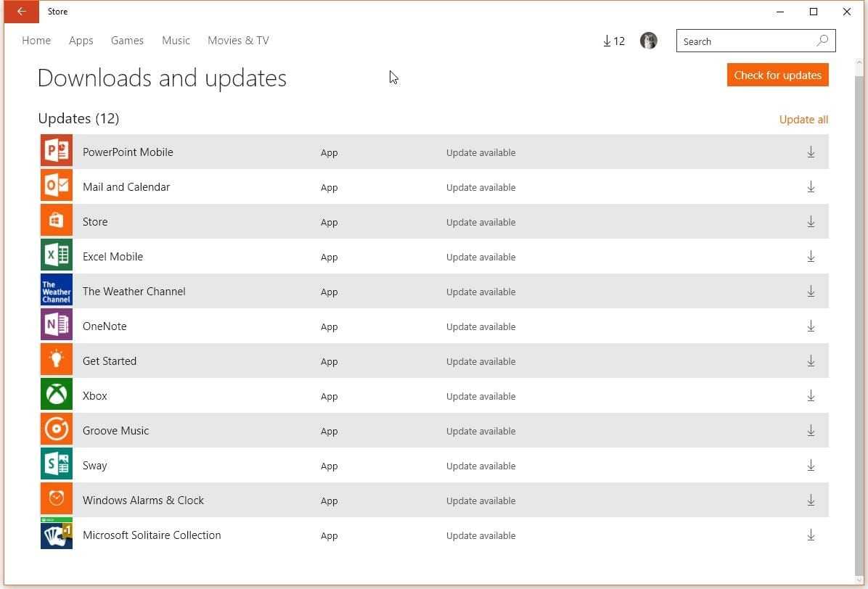Download the Windows Alarms & Clock update

(x=811, y=500)
